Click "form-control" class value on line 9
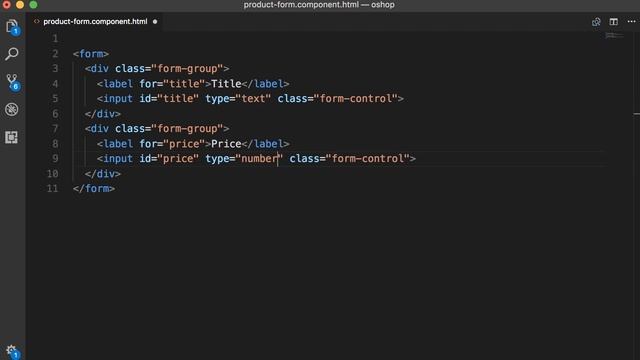This screenshot has height=360, width=640. (368, 159)
